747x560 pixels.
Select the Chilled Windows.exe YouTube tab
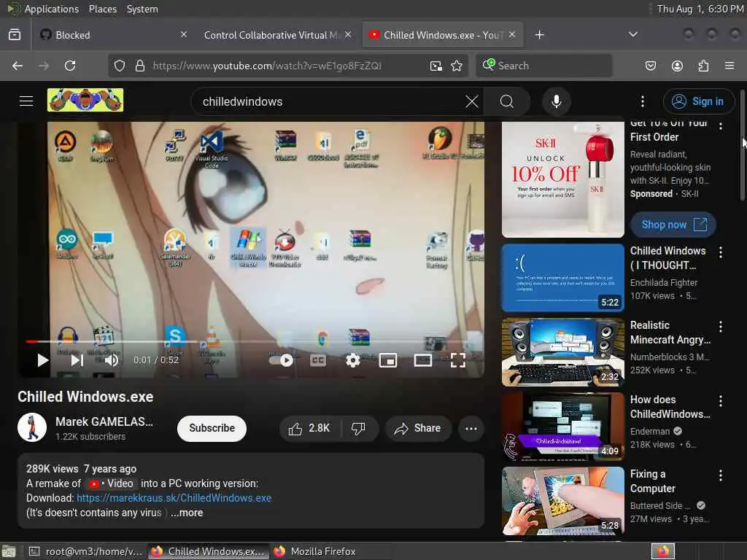pyautogui.click(x=443, y=35)
